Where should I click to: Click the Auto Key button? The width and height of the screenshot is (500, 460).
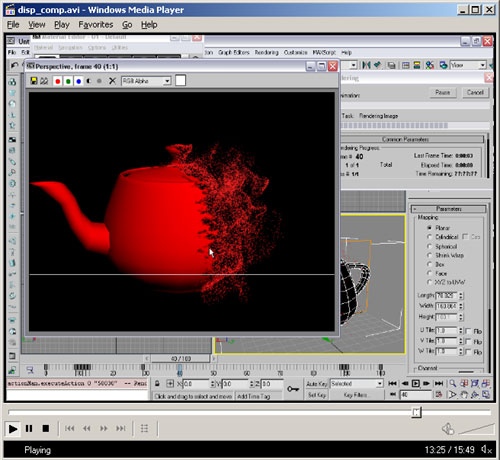pos(317,384)
